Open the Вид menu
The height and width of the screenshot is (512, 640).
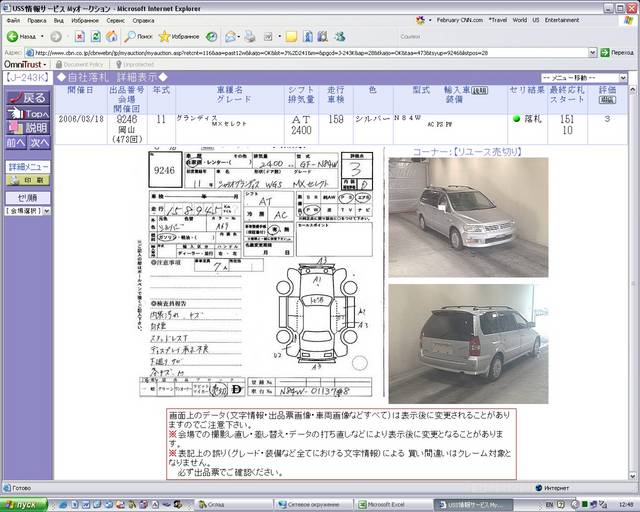click(58, 20)
